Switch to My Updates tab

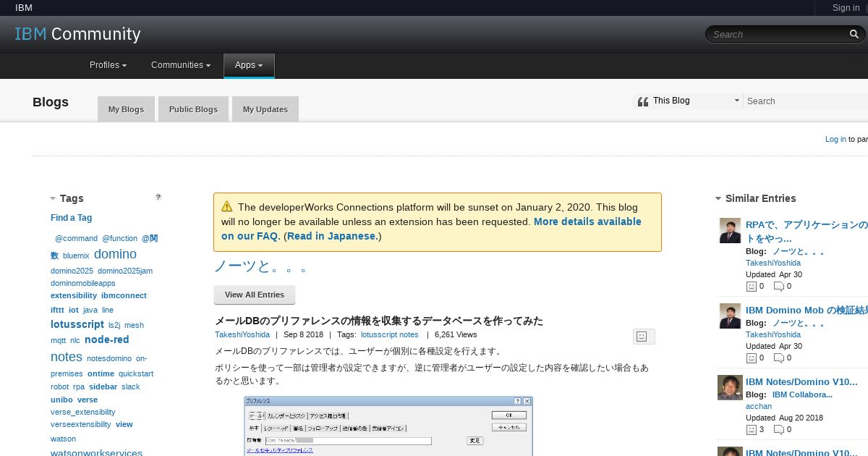point(265,109)
